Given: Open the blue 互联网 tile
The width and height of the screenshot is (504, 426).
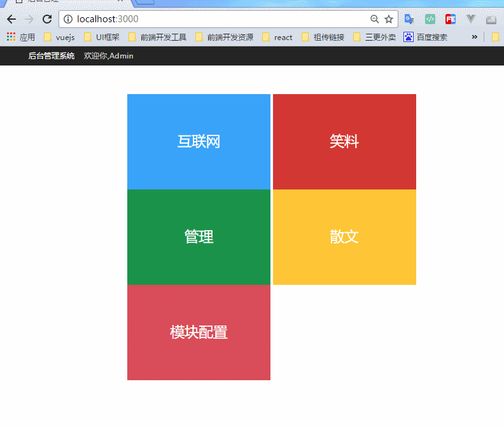Looking at the screenshot, I should coord(199,142).
